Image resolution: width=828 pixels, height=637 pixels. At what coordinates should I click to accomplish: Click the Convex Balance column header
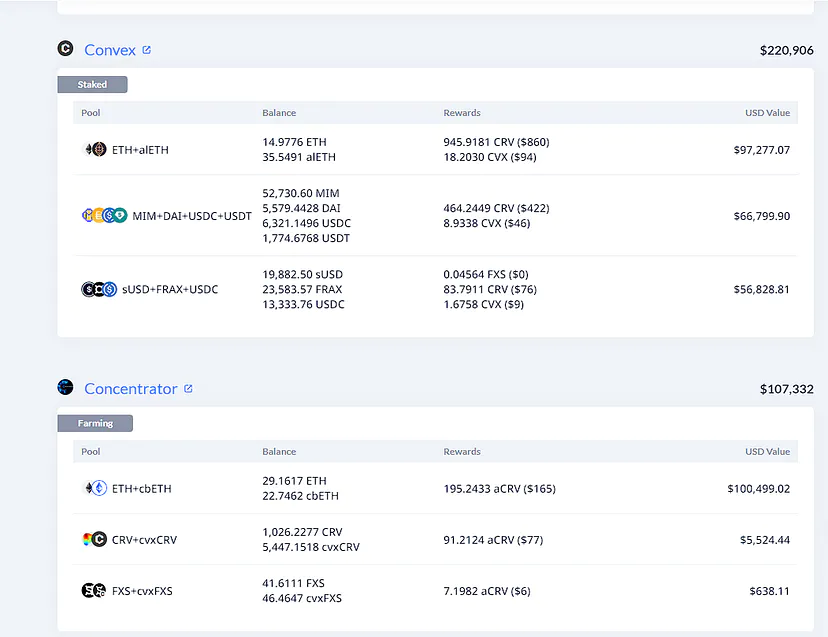[279, 113]
